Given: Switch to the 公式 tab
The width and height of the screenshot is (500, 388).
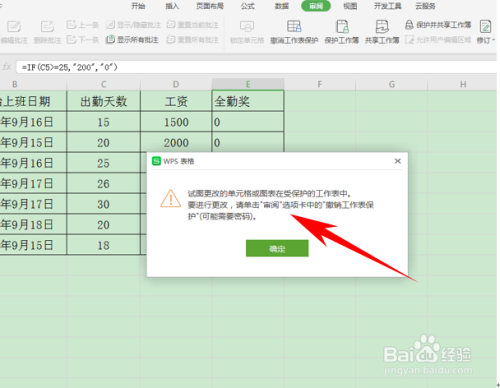Looking at the screenshot, I should pyautogui.click(x=248, y=6).
